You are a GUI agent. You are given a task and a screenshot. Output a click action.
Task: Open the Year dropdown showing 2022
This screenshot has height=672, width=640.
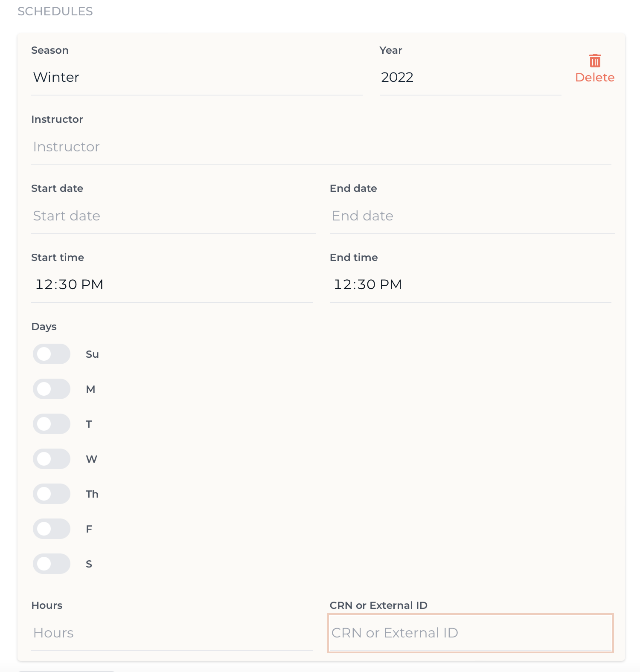(470, 77)
